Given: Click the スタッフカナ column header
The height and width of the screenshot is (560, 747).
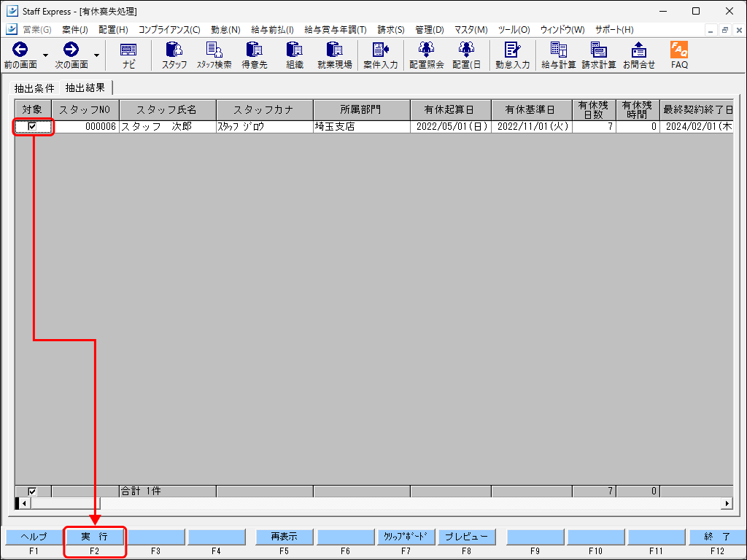Looking at the screenshot, I should [x=265, y=110].
